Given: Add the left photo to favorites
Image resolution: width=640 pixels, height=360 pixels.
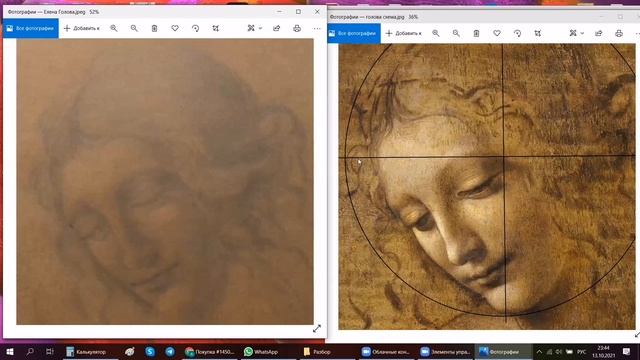Looking at the screenshot, I should pos(175,28).
